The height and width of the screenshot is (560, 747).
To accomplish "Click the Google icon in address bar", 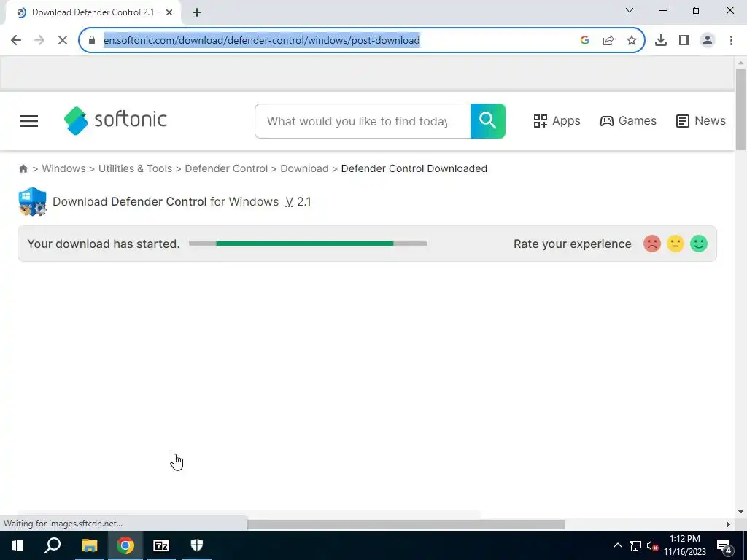I will point(585,41).
